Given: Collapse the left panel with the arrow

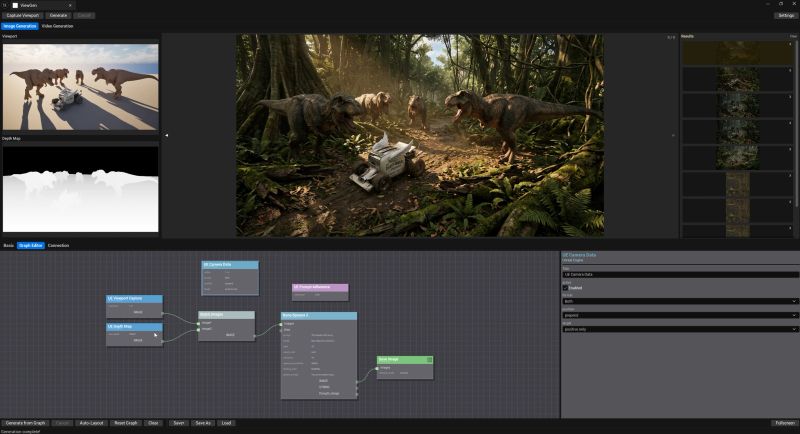Looking at the screenshot, I should 166,136.
